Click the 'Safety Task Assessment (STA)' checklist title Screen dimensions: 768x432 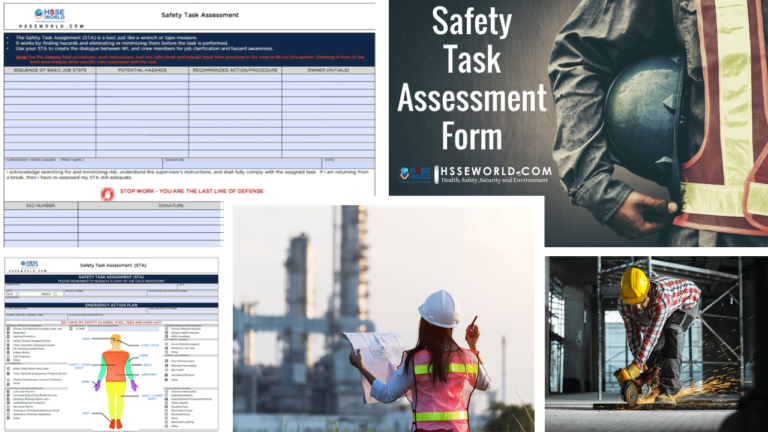113,265
